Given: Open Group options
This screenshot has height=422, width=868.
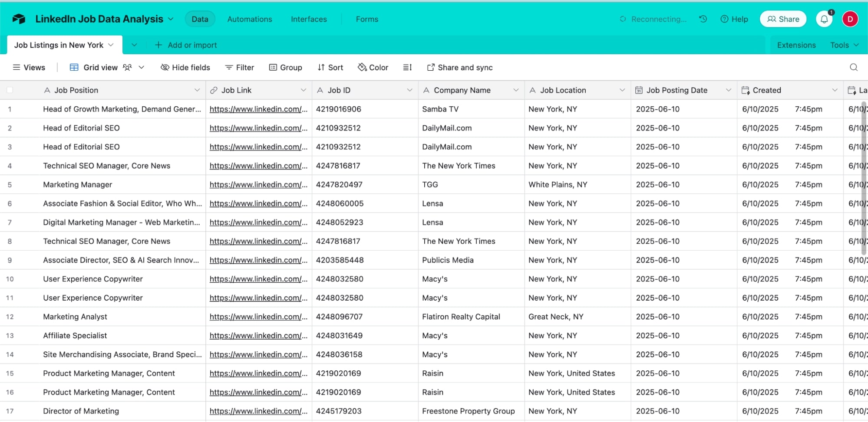Looking at the screenshot, I should coord(285,67).
